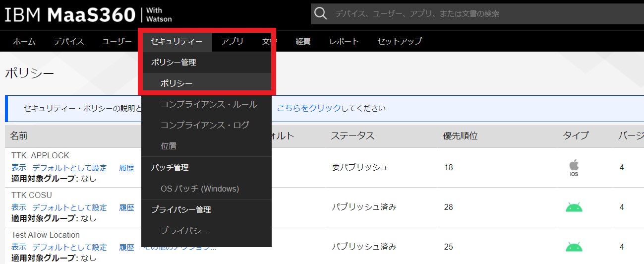Click the ポリシー管理 menu heading
The width and height of the screenshot is (644, 264).
tap(174, 63)
